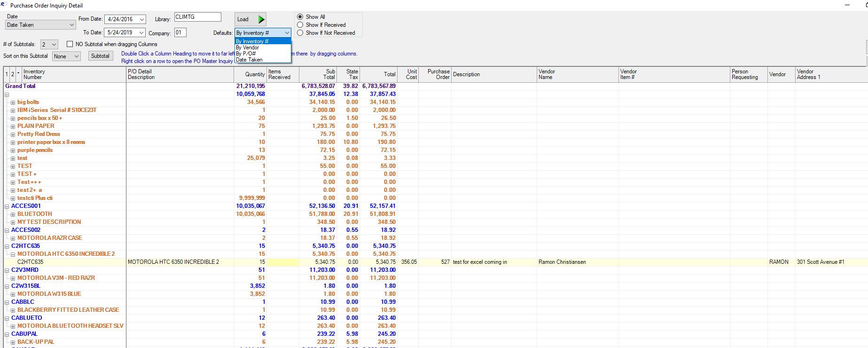Click the Vendor Name column header
The width and height of the screenshot is (868, 348).
pyautogui.click(x=578, y=74)
